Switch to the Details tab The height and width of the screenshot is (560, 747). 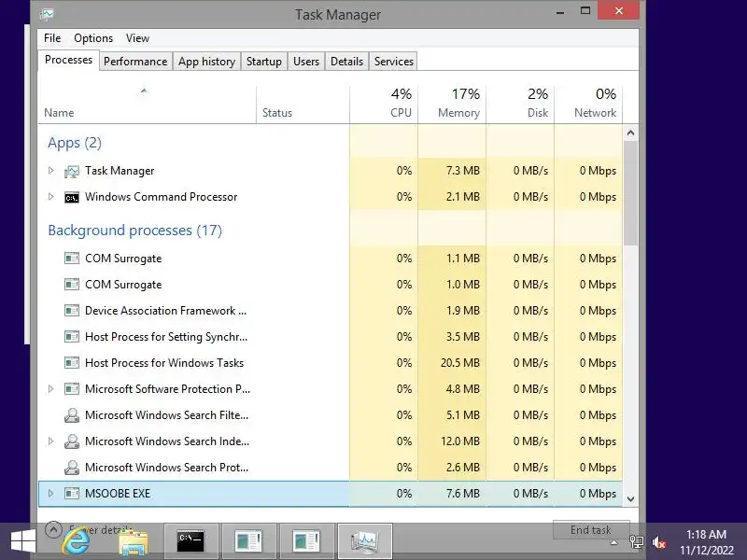tap(346, 62)
